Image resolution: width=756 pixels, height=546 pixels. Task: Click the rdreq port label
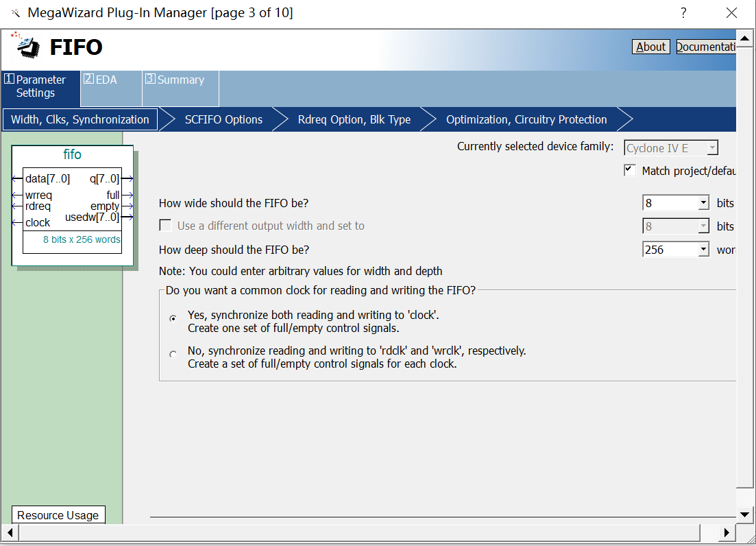(38, 206)
